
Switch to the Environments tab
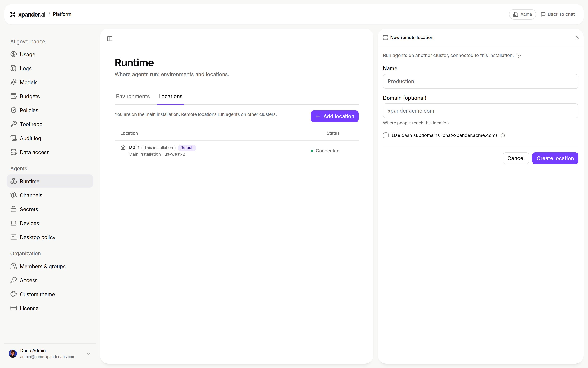click(x=133, y=96)
